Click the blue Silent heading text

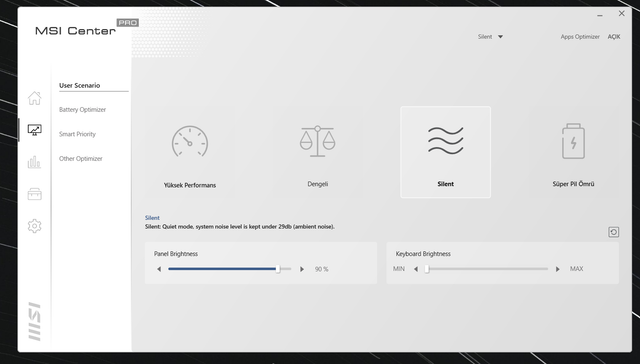pos(152,218)
